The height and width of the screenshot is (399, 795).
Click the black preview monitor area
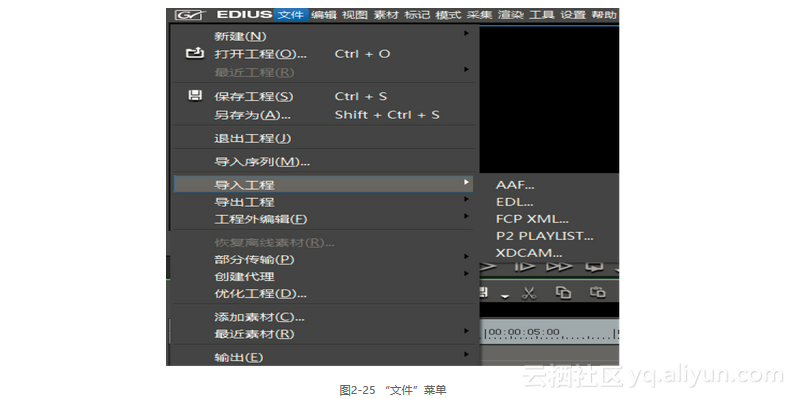coord(549,99)
